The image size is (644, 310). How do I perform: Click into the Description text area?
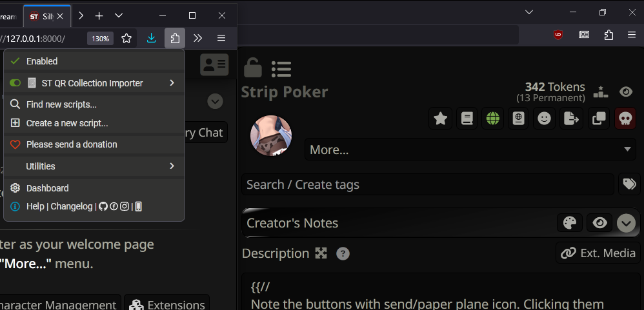pos(441,291)
